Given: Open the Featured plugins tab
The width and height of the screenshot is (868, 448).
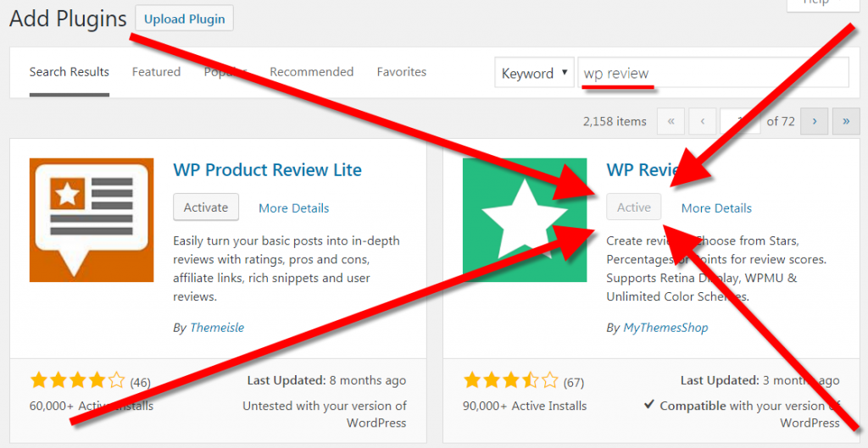Looking at the screenshot, I should (x=156, y=72).
